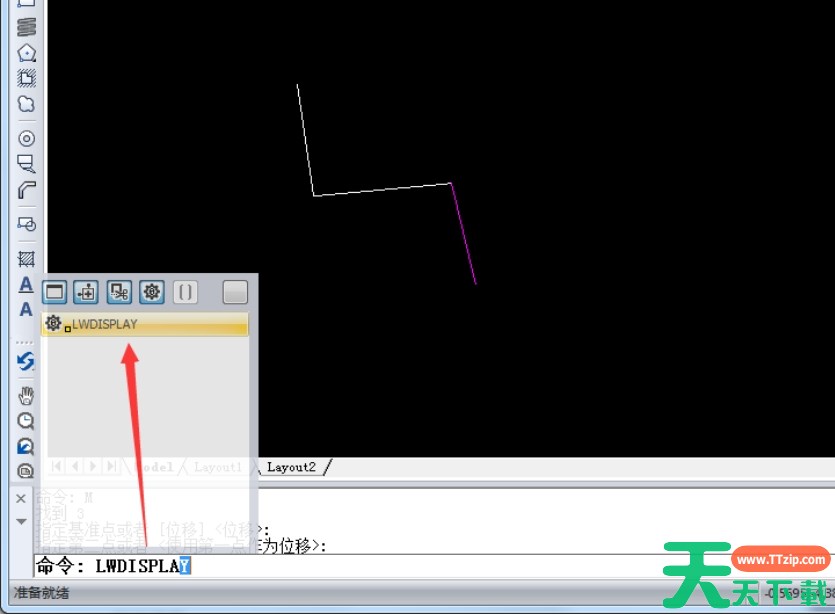Toggle the gear system-variable filter in popup
The width and height of the screenshot is (835, 615).
click(x=152, y=292)
